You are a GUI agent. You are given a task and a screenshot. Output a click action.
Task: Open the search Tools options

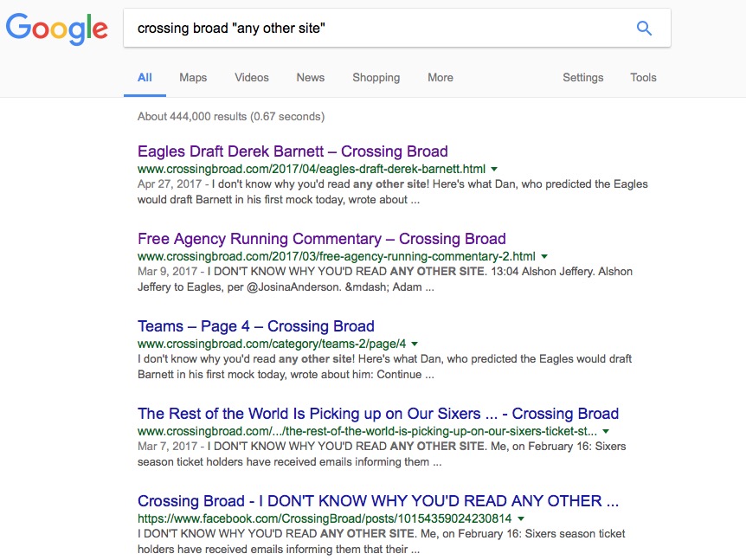[x=643, y=78]
